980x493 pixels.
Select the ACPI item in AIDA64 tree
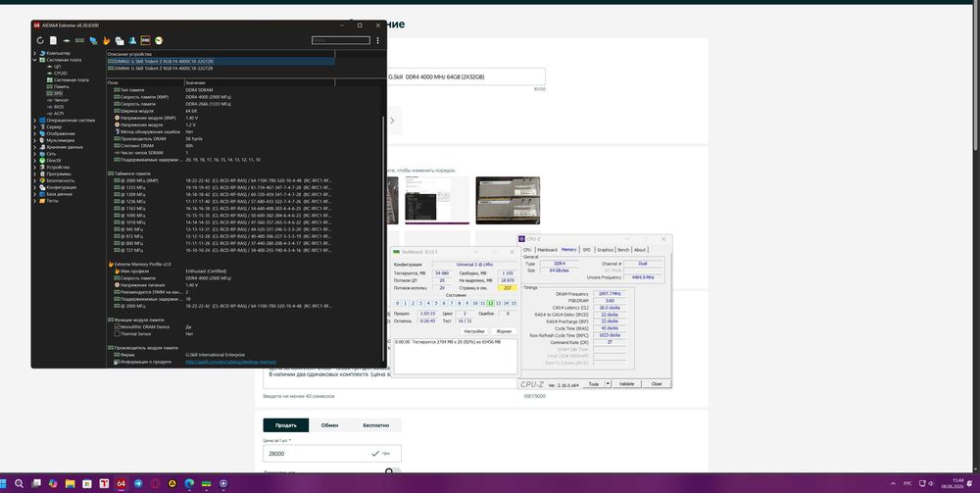(59, 113)
